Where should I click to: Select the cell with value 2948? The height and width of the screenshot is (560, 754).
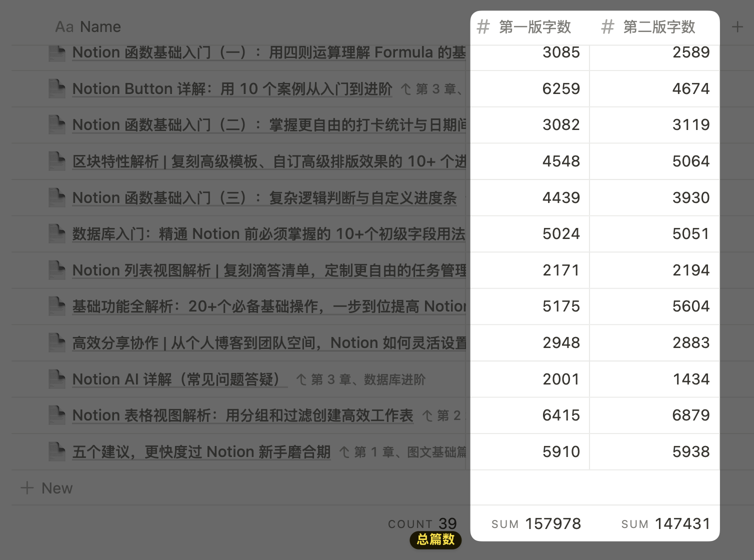[x=530, y=343]
